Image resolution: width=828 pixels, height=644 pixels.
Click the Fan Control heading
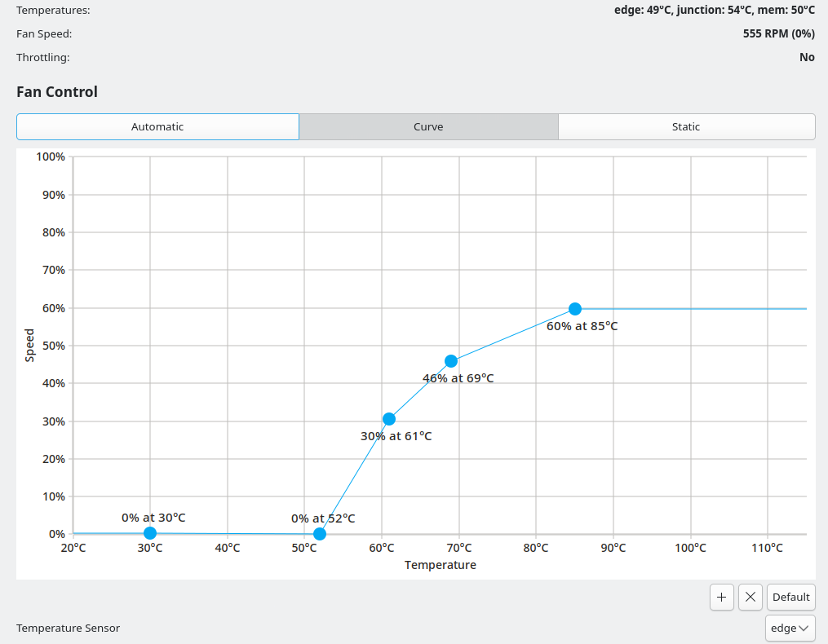57,92
